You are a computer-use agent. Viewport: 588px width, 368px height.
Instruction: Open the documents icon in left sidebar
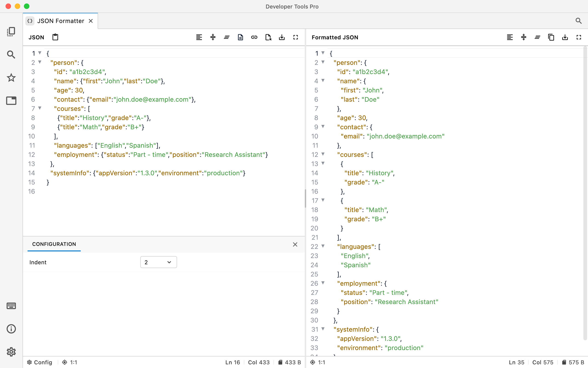(11, 32)
